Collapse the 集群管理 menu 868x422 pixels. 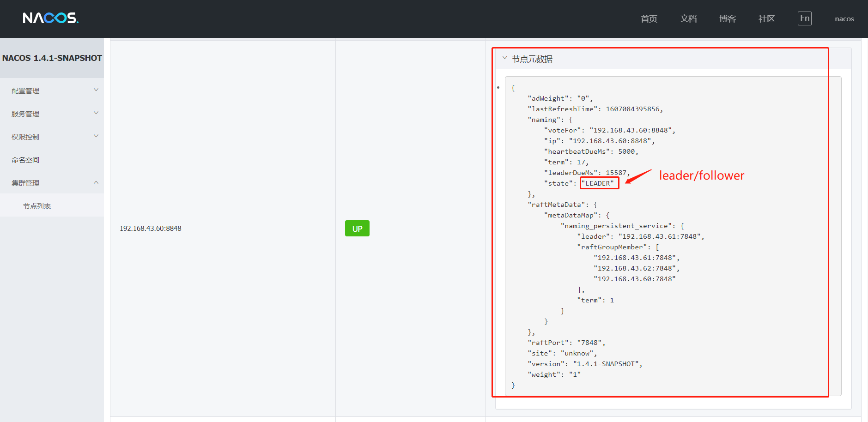(52, 183)
